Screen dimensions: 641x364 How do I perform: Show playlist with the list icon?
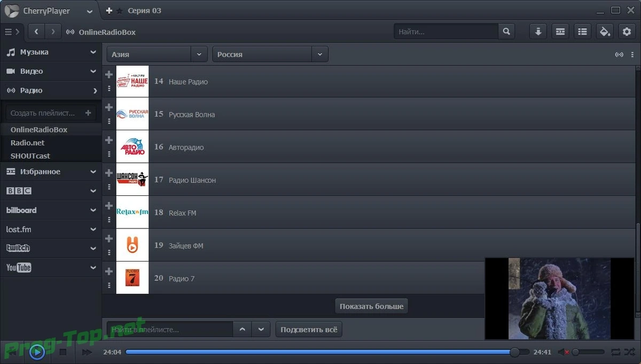pos(582,32)
